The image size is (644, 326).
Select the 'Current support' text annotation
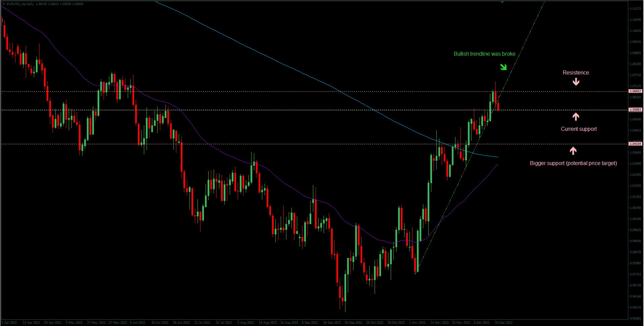579,129
